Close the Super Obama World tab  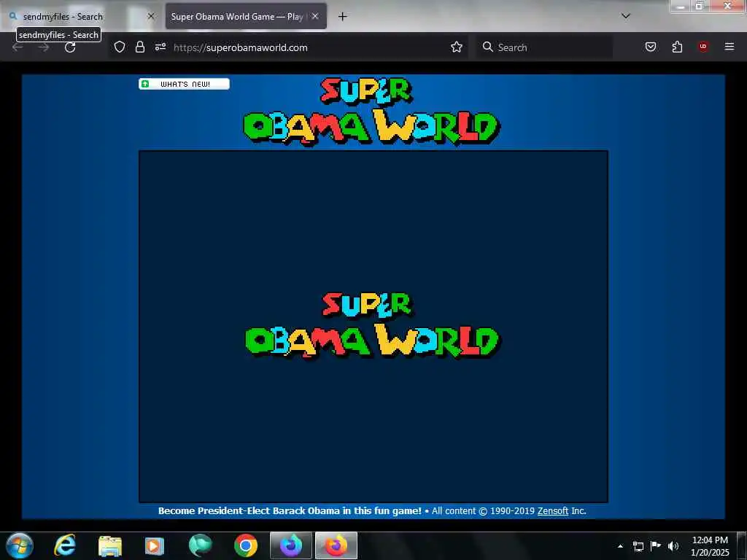tap(315, 16)
